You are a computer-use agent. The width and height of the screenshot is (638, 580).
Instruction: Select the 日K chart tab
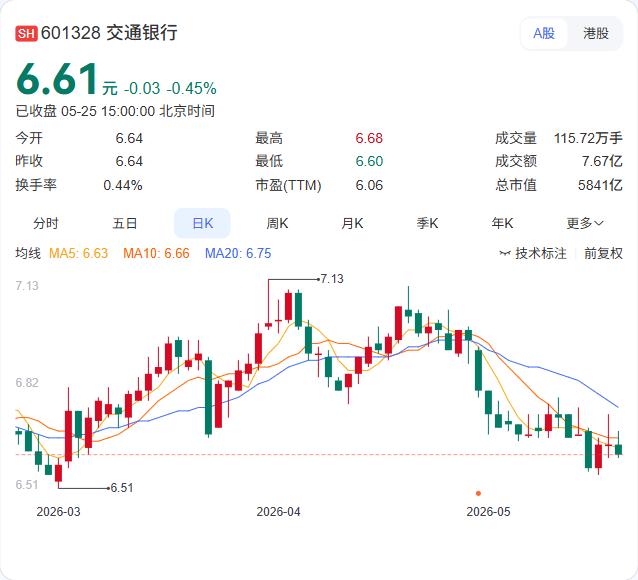pyautogui.click(x=202, y=223)
